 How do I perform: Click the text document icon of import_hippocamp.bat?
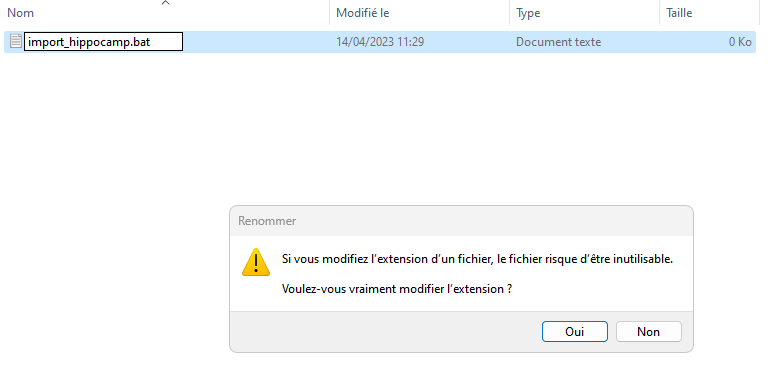[16, 42]
